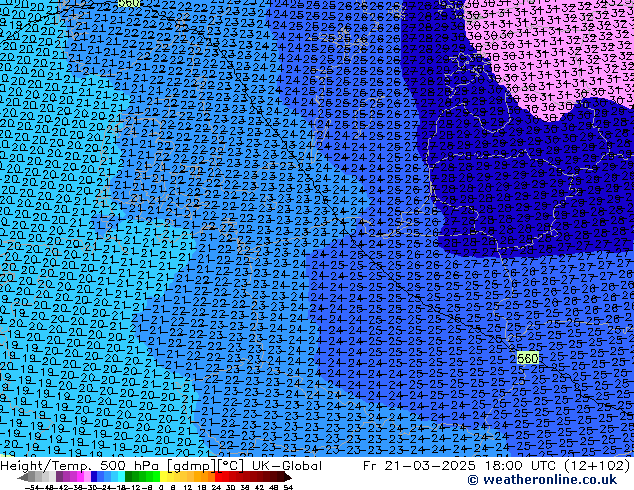Screen dimensions: 634x490
Task: Click the gray left arrow of color scale
Action: tap(22, 478)
